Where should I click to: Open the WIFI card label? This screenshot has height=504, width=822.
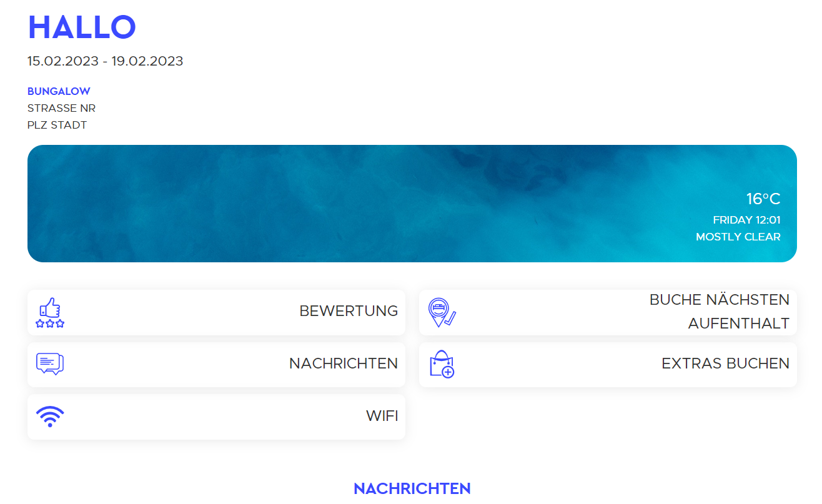pos(382,416)
